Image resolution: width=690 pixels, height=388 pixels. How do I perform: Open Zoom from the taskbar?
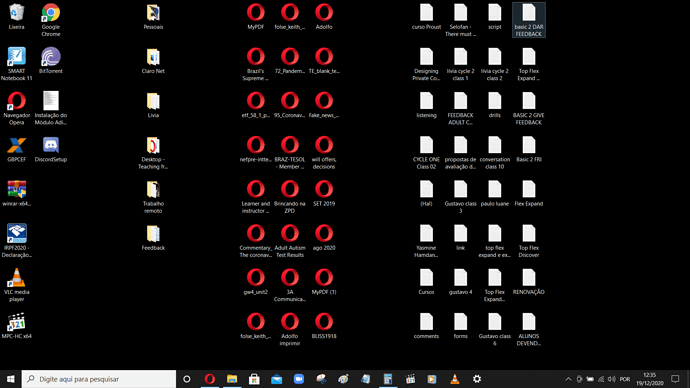point(299,379)
